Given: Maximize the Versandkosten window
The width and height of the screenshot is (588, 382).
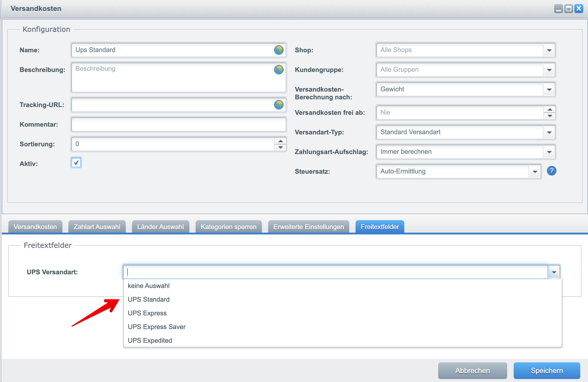Looking at the screenshot, I should point(568,9).
